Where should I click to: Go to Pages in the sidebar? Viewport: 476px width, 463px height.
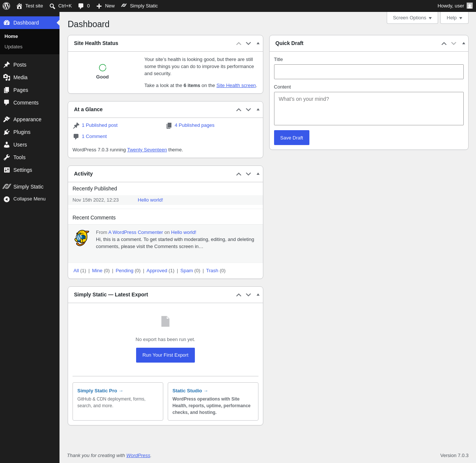pos(30,90)
